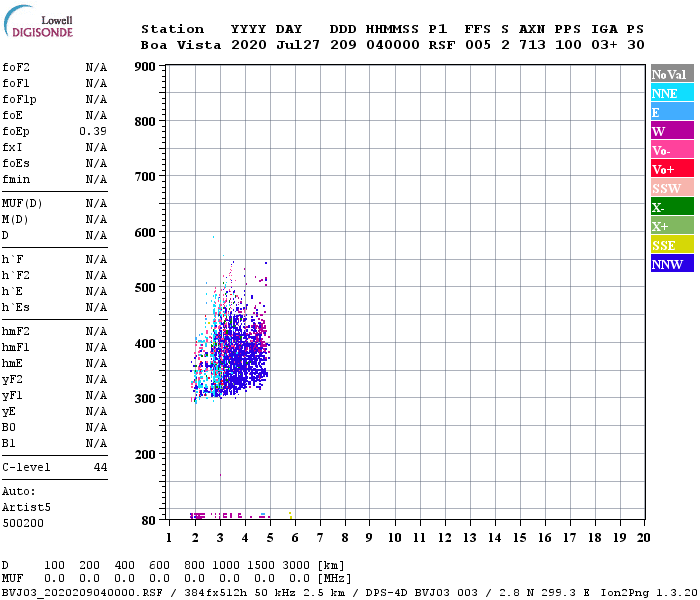Image resolution: width=700 pixels, height=600 pixels.
Task: Click the foF1 parameter label
Action: pyautogui.click(x=16, y=83)
